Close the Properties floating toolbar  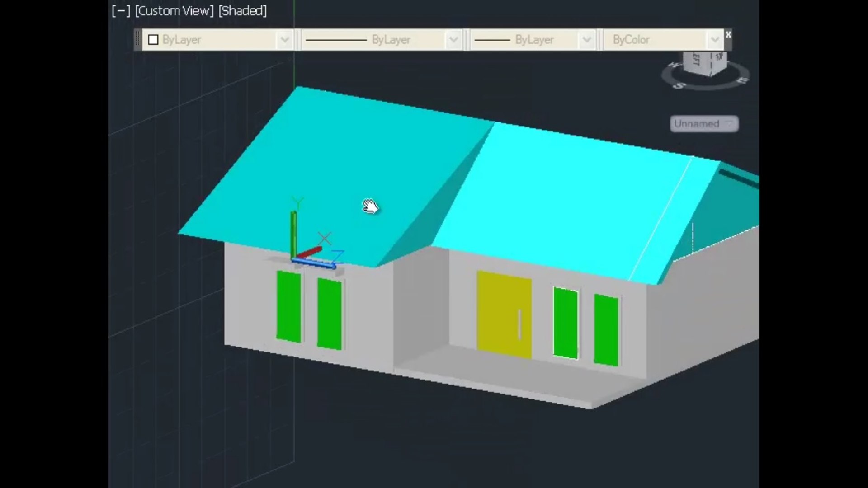click(x=728, y=34)
